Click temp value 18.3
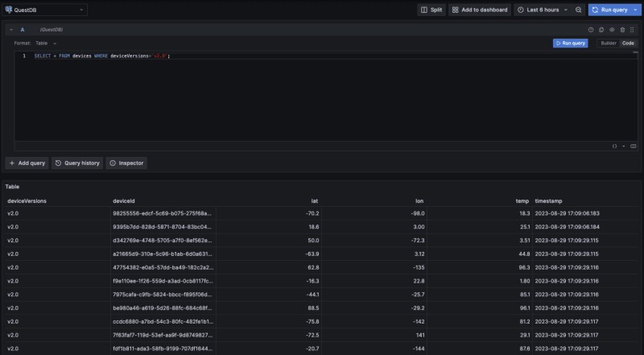Screen dimensions: 644x355 pos(525,213)
